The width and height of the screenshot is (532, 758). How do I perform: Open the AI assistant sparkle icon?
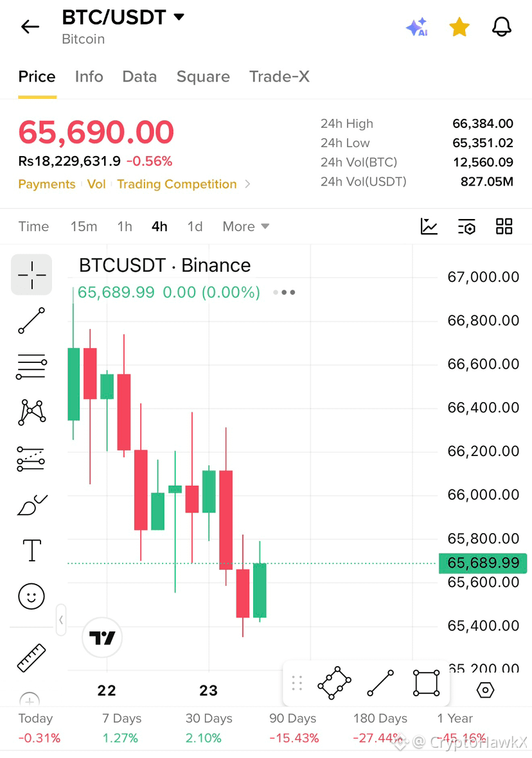tap(417, 26)
